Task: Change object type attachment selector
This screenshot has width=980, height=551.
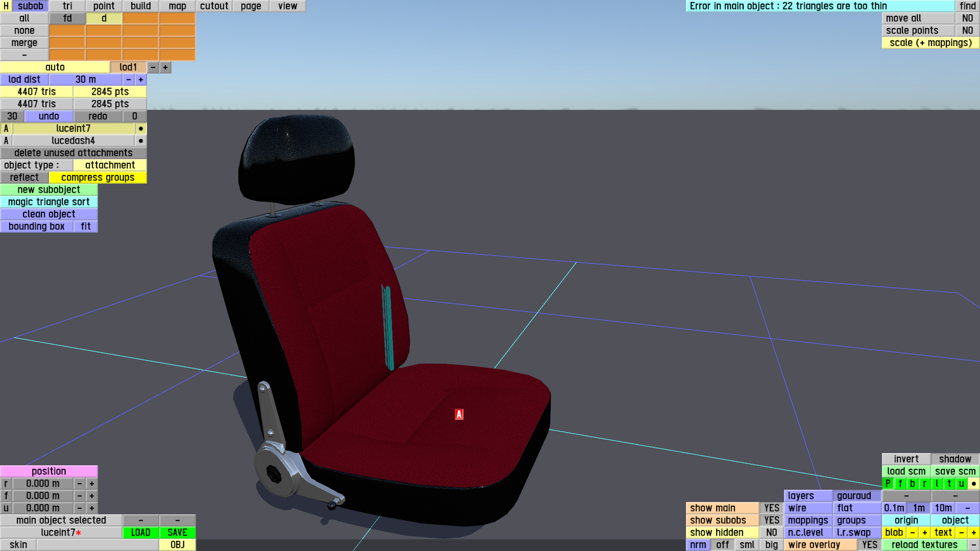Action: 110,165
